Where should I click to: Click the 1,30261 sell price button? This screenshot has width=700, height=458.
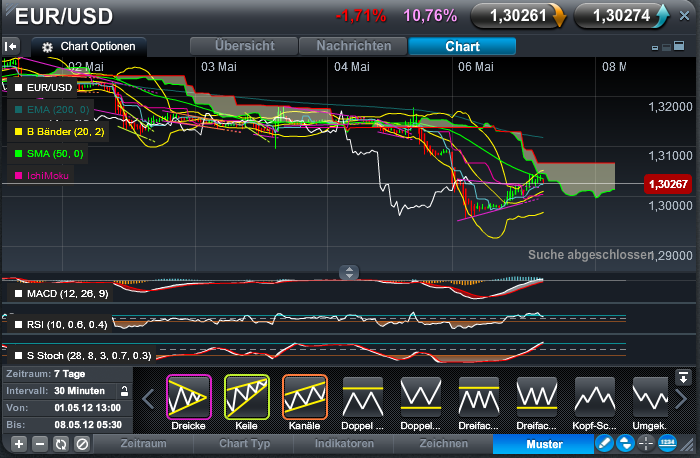tap(518, 16)
